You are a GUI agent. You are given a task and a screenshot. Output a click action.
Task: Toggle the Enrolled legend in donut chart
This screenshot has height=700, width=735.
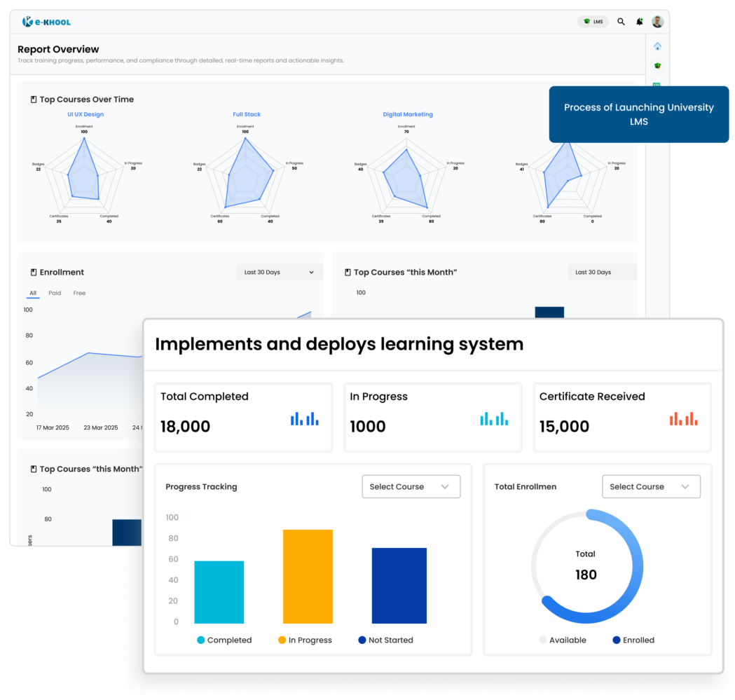(x=633, y=640)
